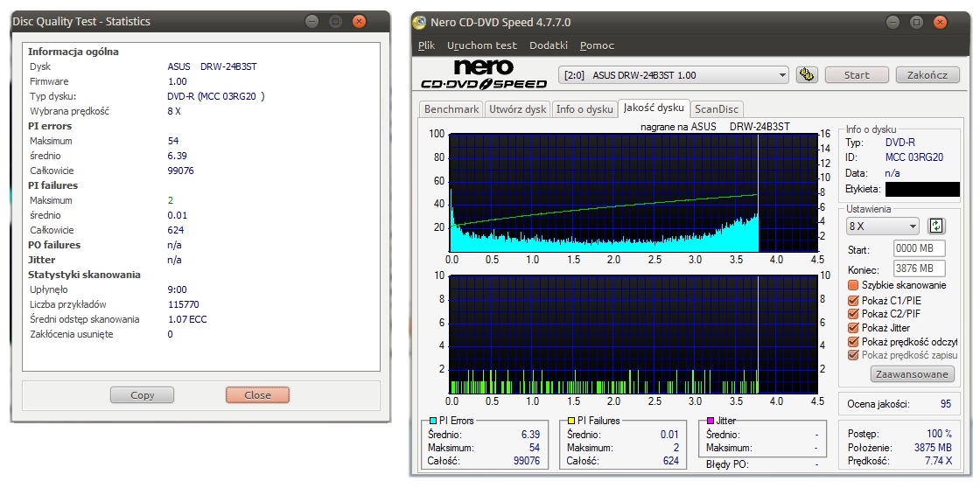Close the Nero CD-DVD Speed window
980x488 pixels.
940,23
